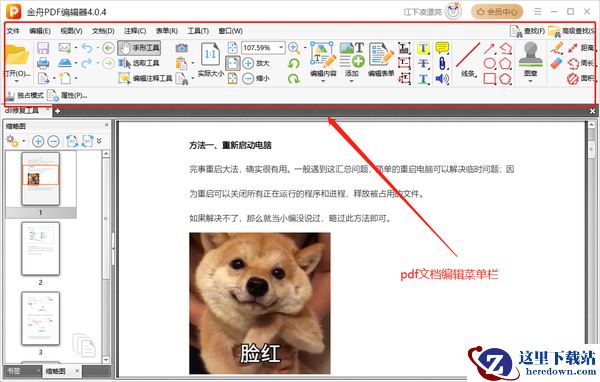This screenshot has width=600, height=382.
Task: Select the paperclip Attach file tool
Action: pyautogui.click(x=442, y=63)
